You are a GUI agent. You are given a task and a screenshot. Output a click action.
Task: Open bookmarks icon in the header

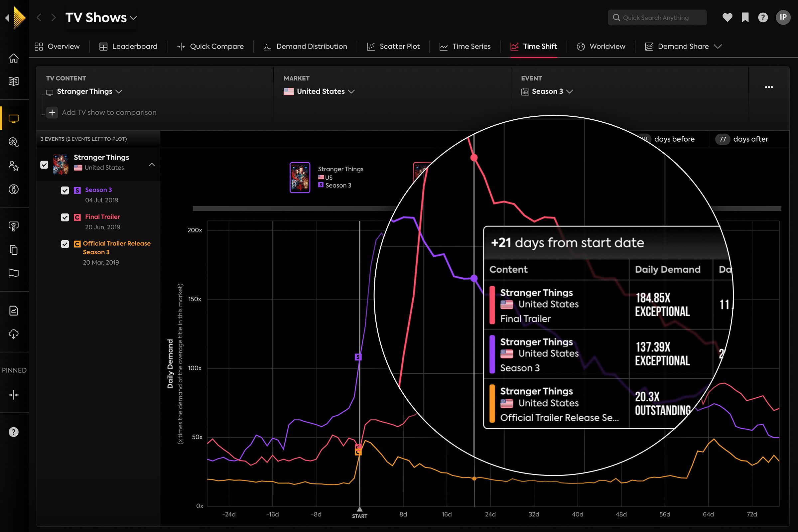point(745,17)
